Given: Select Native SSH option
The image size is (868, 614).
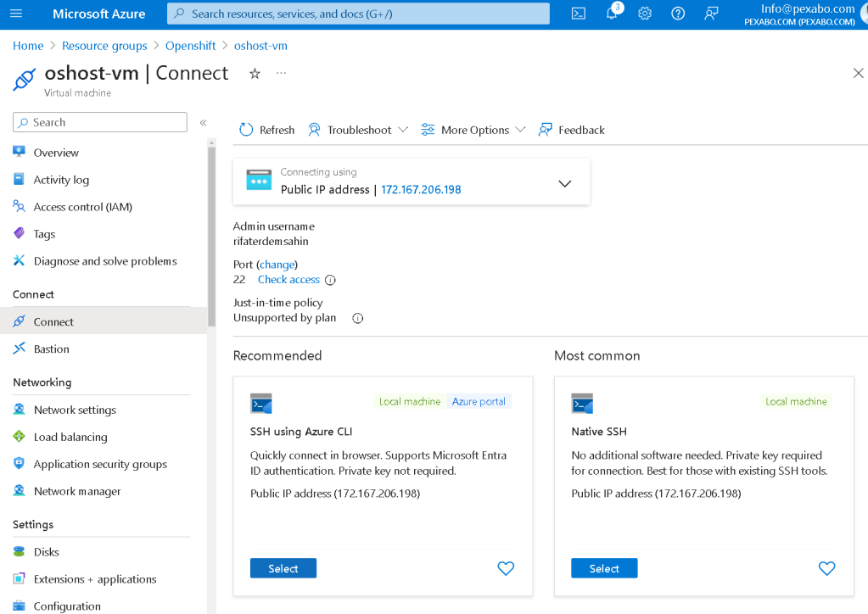Looking at the screenshot, I should click(604, 568).
